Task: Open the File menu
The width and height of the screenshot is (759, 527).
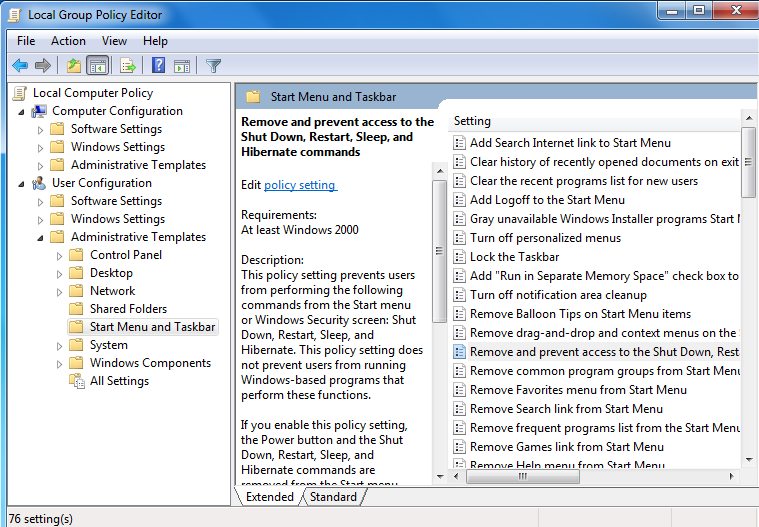Action: tap(26, 41)
